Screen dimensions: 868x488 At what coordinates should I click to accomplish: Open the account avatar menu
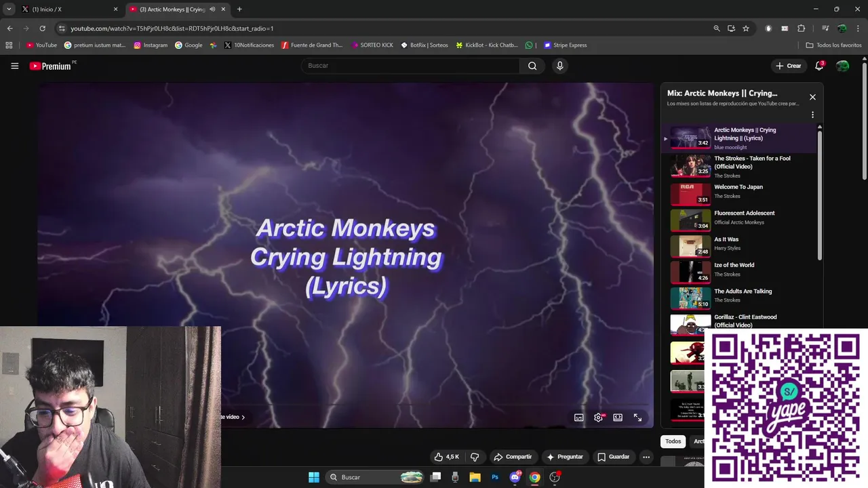[842, 66]
